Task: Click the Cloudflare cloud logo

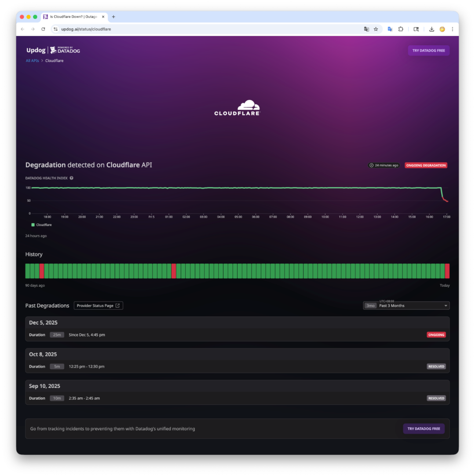Action: (x=237, y=108)
